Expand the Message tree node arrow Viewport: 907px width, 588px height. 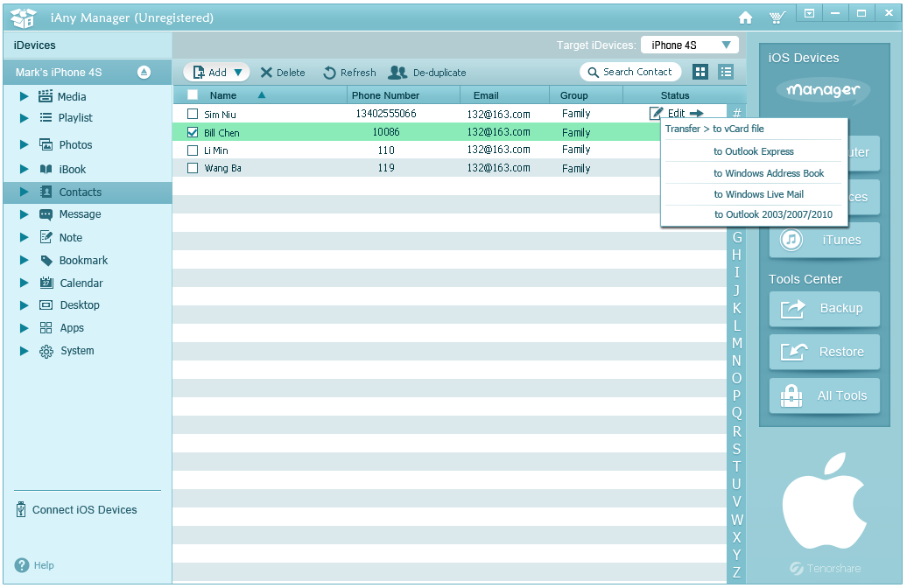coord(24,214)
